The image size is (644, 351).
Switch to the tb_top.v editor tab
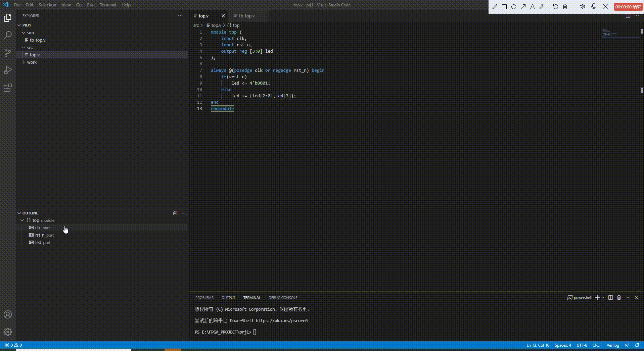click(247, 16)
